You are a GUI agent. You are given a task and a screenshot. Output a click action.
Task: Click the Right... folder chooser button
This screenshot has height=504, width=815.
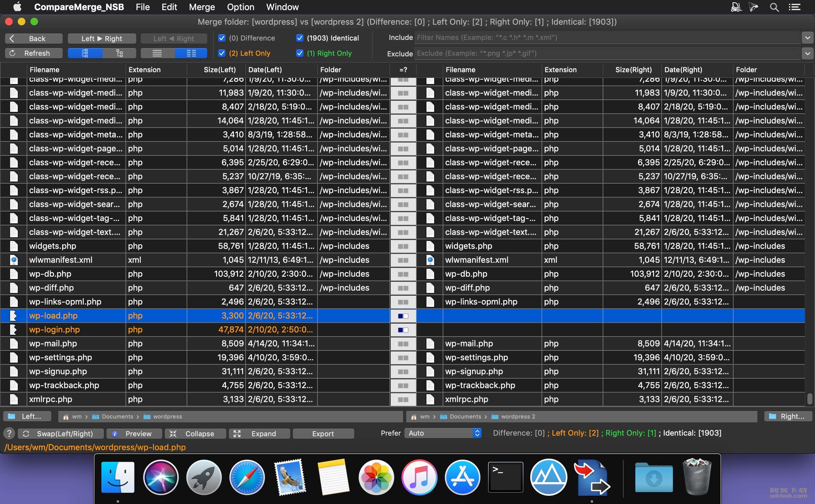pos(788,416)
